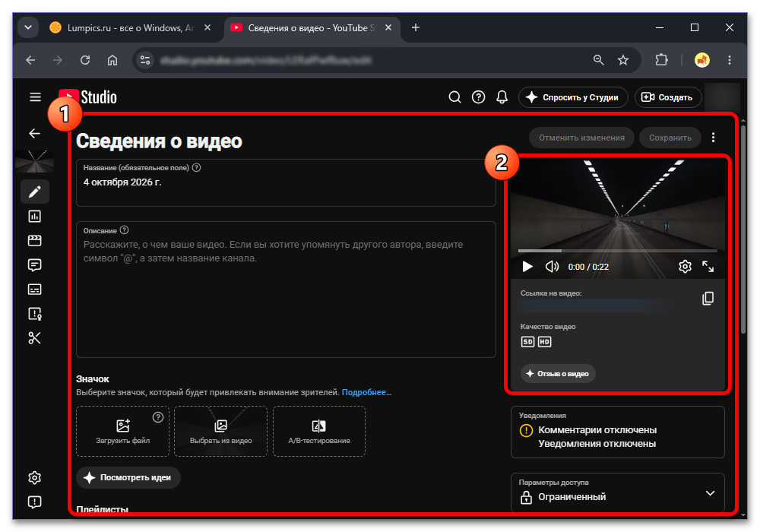Open Subtitles icon in sidebar
The height and width of the screenshot is (532, 760).
click(34, 290)
